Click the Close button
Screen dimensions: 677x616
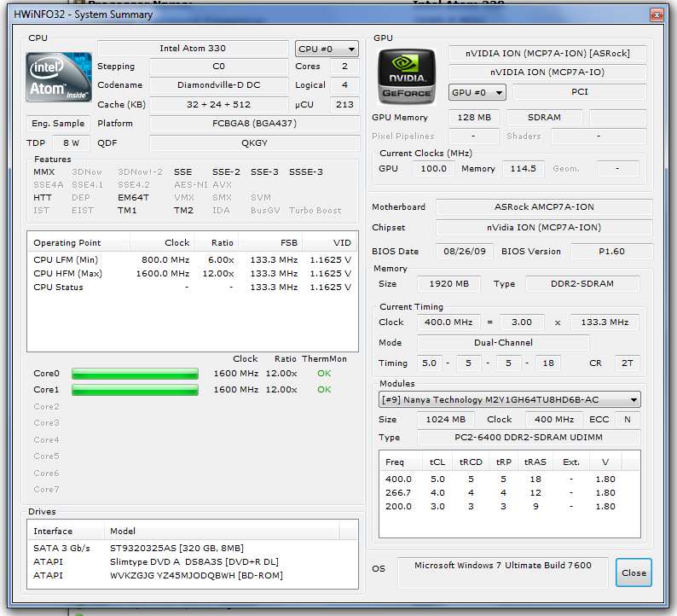click(x=634, y=572)
